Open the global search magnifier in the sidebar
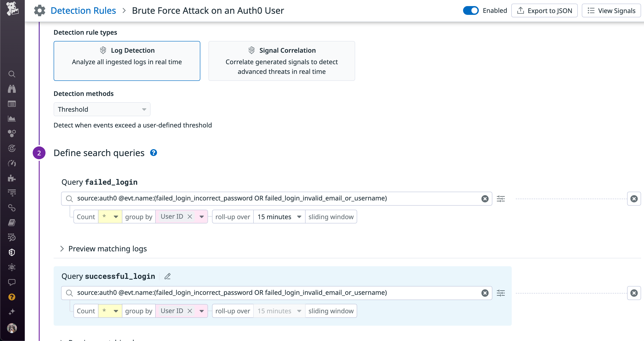Screen dimensions: 644x341 pyautogui.click(x=12, y=74)
